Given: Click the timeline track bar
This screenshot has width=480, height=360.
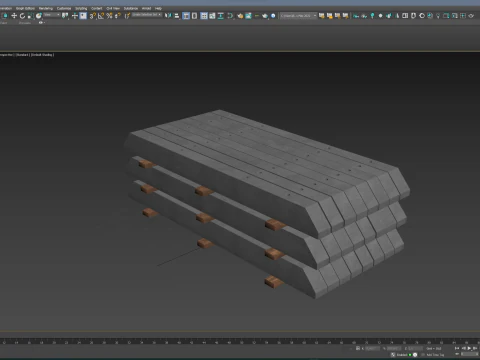Looking at the screenshot, I should pyautogui.click(x=240, y=342).
